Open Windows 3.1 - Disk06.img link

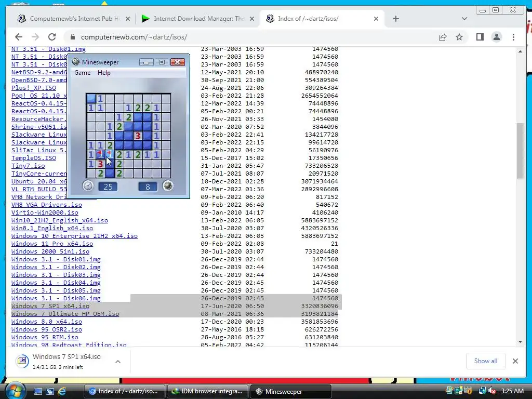point(56,299)
